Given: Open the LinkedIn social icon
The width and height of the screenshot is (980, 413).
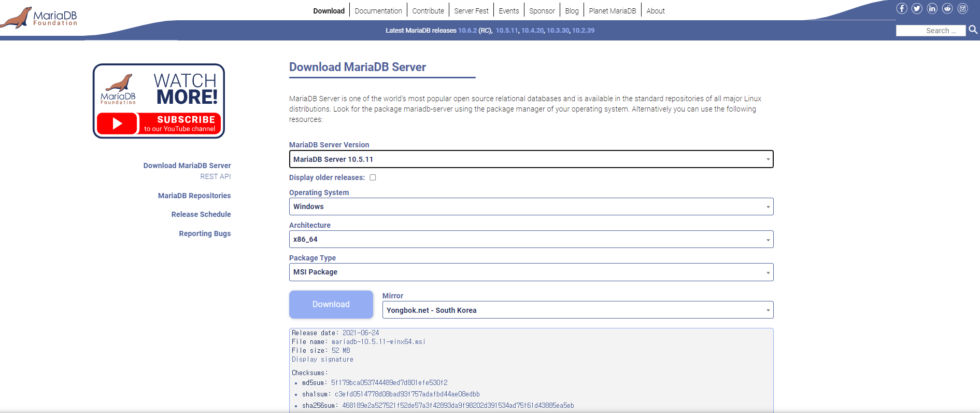Looking at the screenshot, I should click(932, 8).
